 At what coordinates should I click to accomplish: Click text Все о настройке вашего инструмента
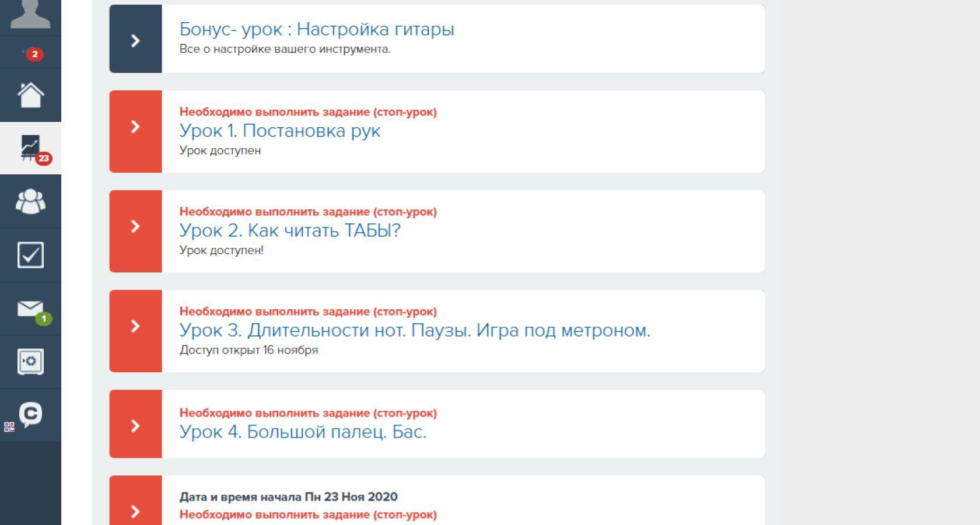pos(285,49)
